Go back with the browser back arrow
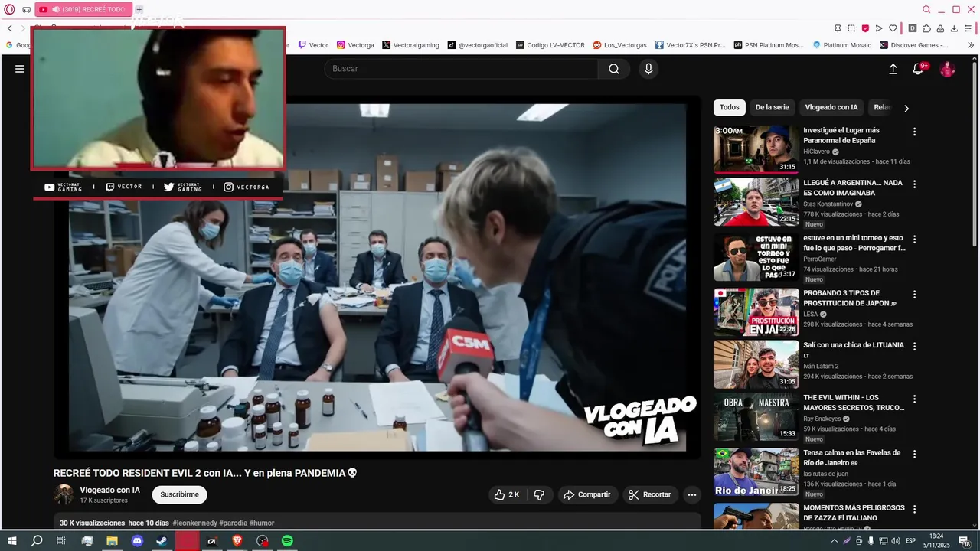 pyautogui.click(x=9, y=28)
